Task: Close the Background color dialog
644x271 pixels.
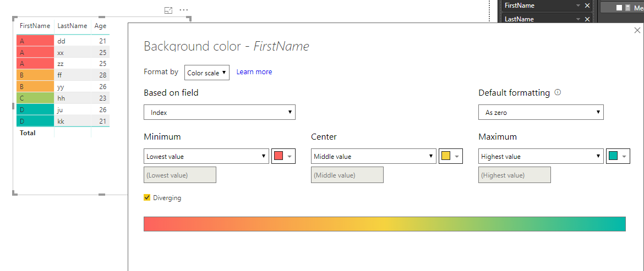Action: tap(637, 30)
